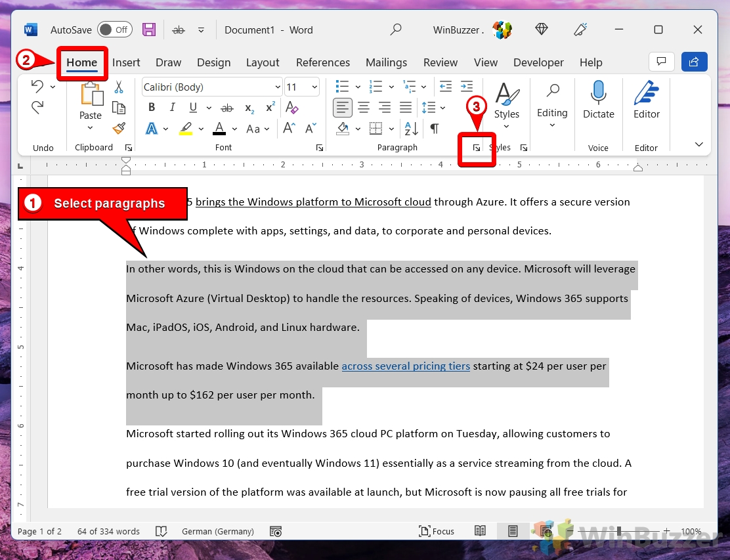Click the word count '64 of 334 words'

[x=108, y=531]
